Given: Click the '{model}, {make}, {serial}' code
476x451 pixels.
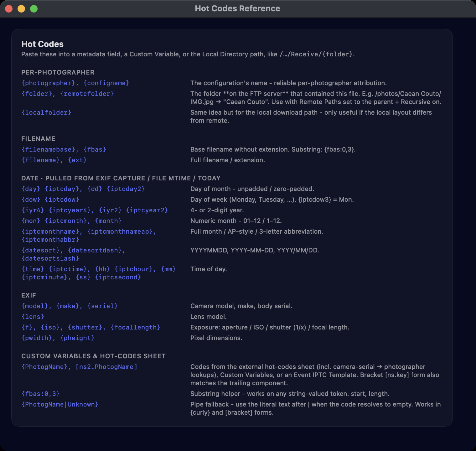Looking at the screenshot, I should click(x=70, y=306).
